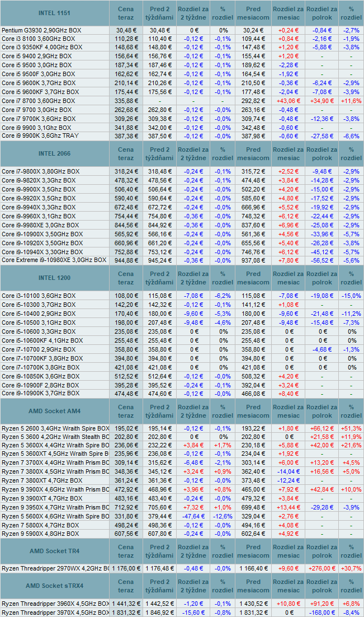
Task: Select Ryzen 7 3800XT 4,7GHz BOX name
Action: click(x=42, y=480)
